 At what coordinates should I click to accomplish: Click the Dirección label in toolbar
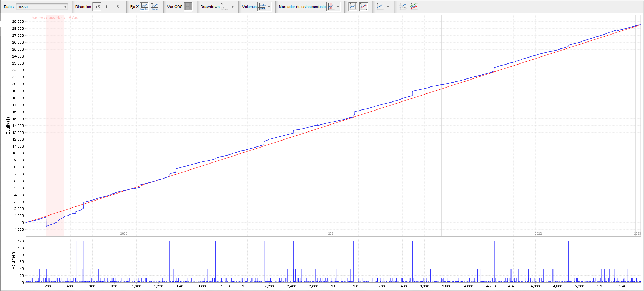(x=83, y=7)
